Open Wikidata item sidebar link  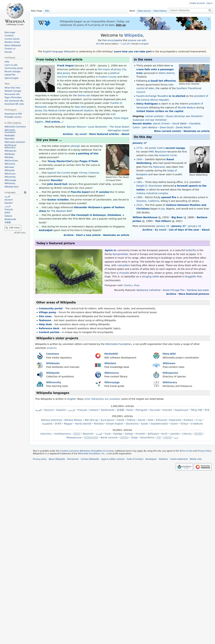[11, 187]
